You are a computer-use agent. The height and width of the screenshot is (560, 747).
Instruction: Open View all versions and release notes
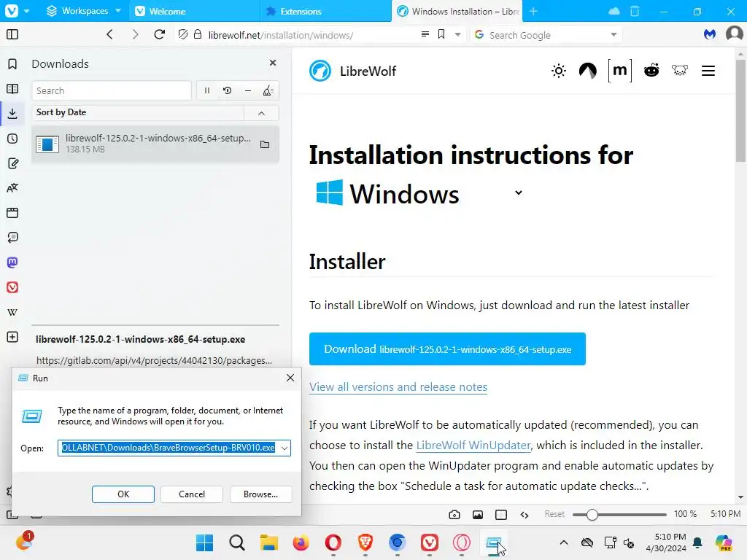[x=398, y=386]
